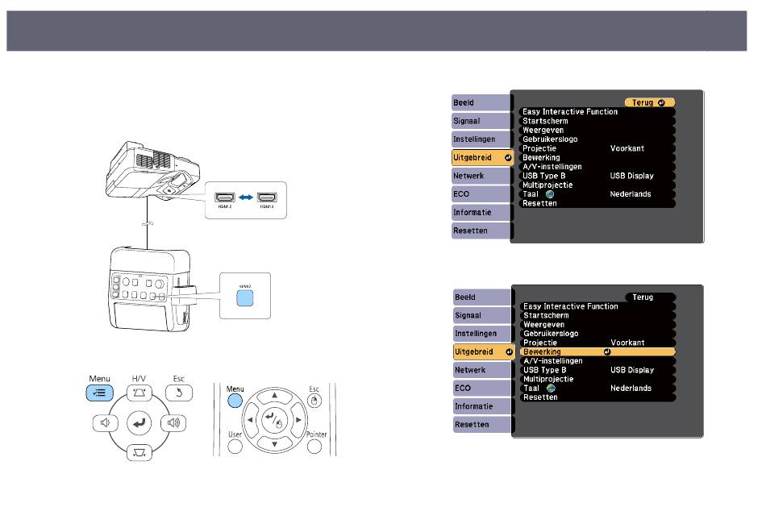Click the enter icon on highlighted Bewerking row
The width and height of the screenshot is (766, 532).
(x=607, y=351)
